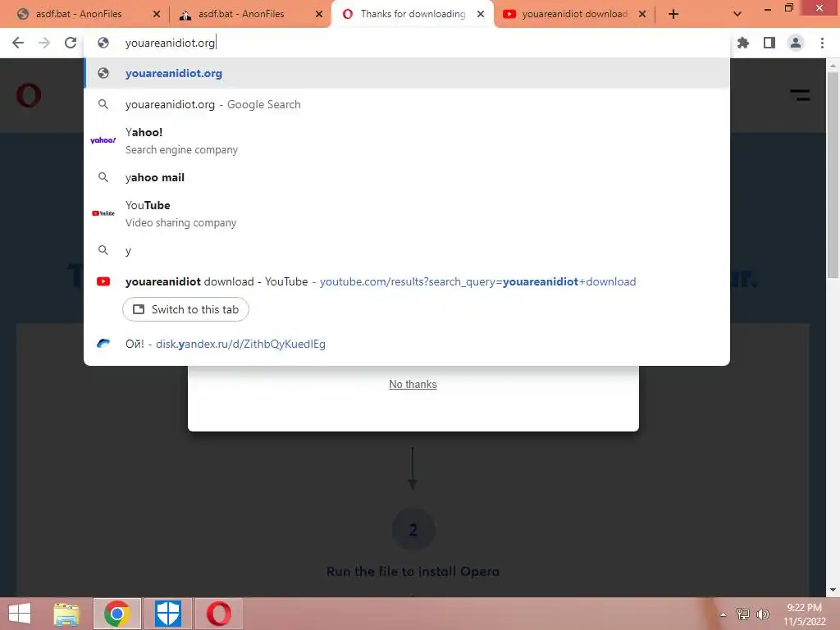
Task: Close the youareanidiot download tab
Action: click(x=642, y=15)
